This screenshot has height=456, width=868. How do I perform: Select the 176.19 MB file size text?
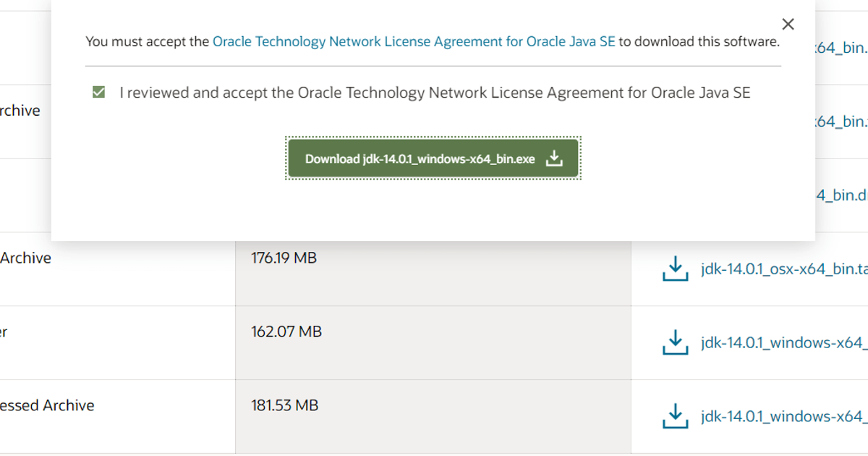[x=284, y=258]
